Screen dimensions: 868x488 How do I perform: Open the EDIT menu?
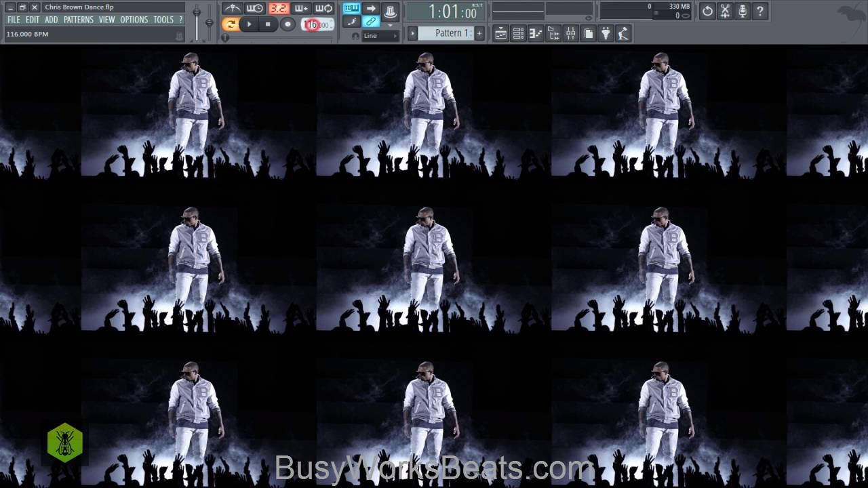pos(33,20)
